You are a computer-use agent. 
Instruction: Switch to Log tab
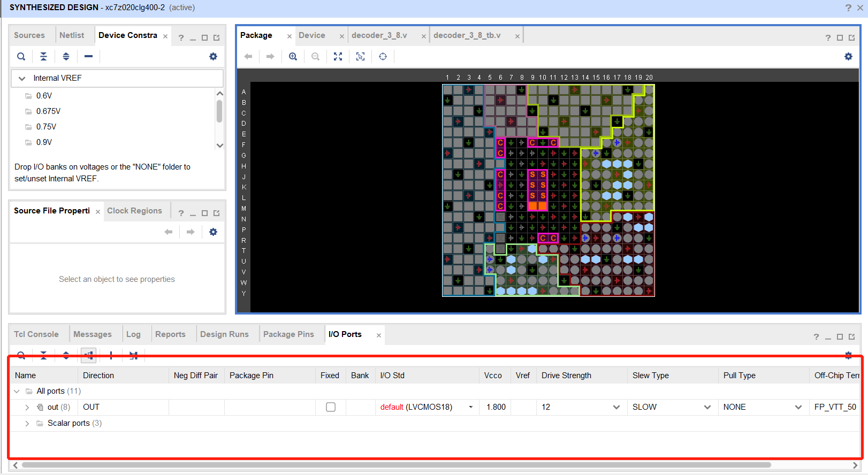(x=133, y=334)
